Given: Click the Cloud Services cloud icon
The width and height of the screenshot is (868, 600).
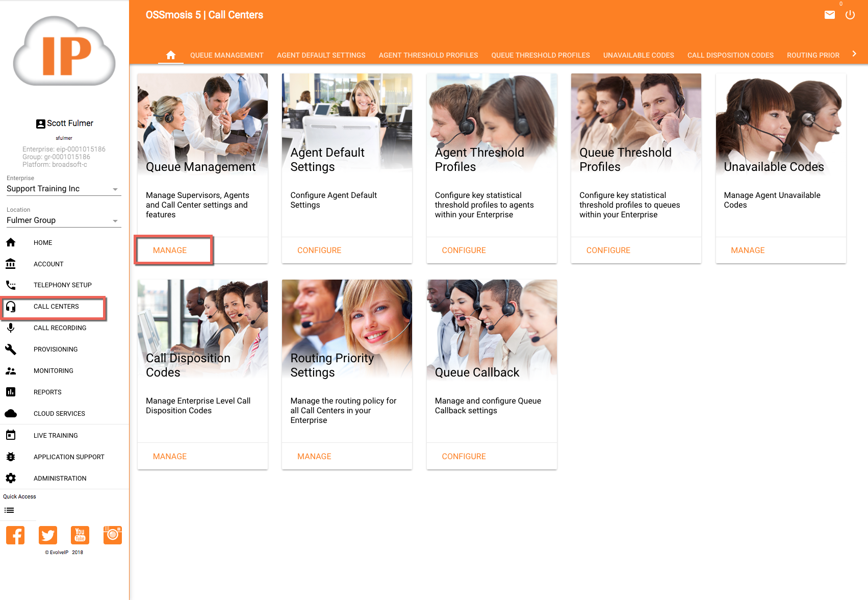Looking at the screenshot, I should tap(11, 413).
